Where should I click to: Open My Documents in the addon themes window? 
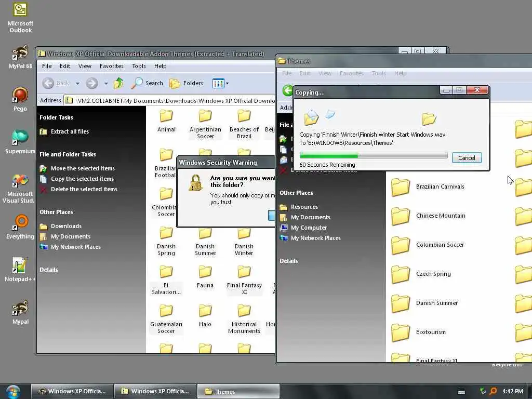[65, 236]
